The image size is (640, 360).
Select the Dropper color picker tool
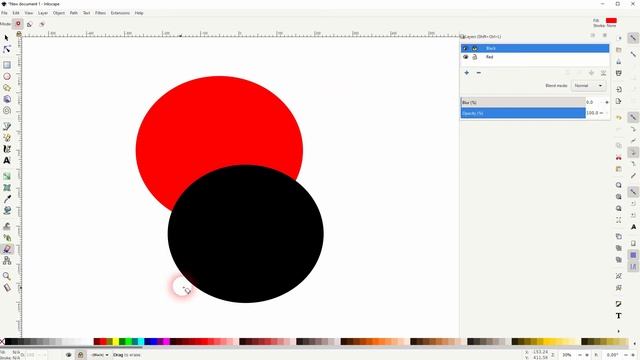pyautogui.click(x=7, y=199)
